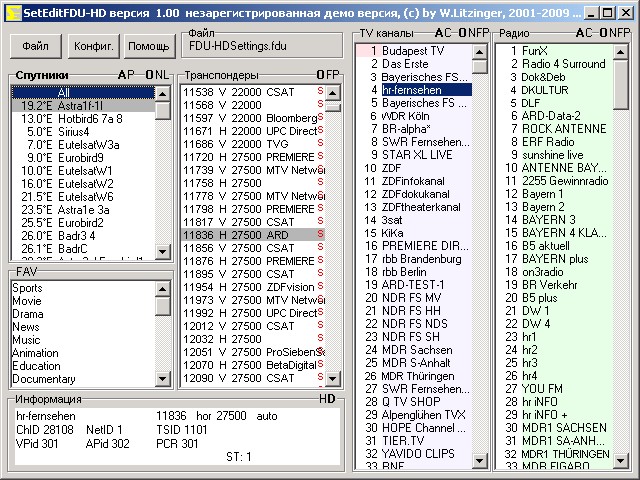Select radio station 21 DW 1
Image resolution: width=640 pixels, height=480 pixels.
point(555,311)
